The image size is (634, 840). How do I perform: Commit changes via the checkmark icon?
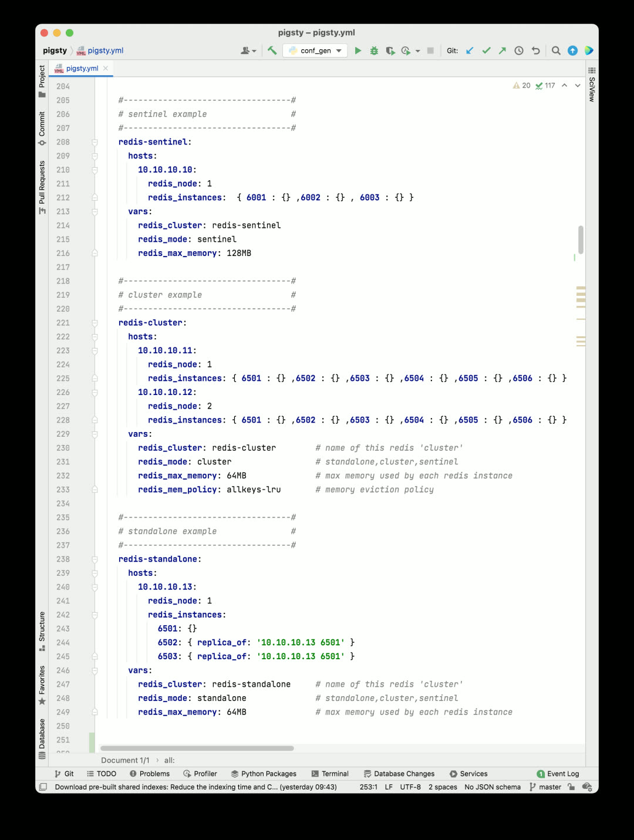click(485, 50)
